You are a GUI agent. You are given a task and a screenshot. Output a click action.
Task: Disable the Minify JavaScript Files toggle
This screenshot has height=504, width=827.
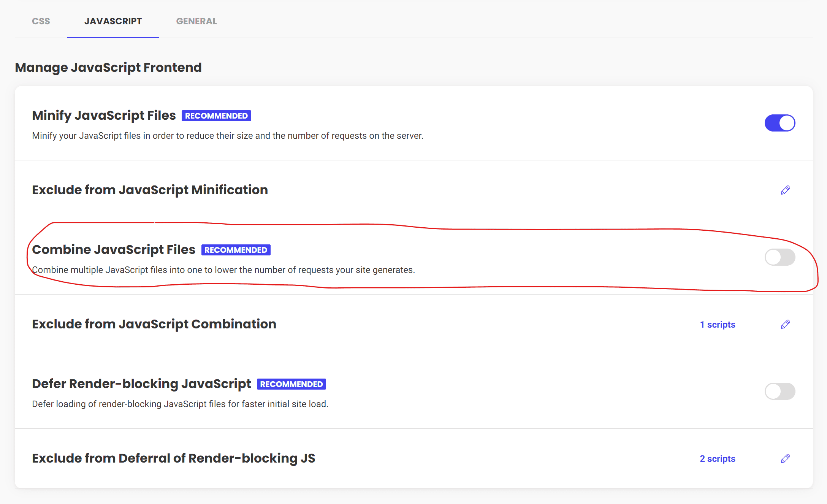(x=779, y=123)
